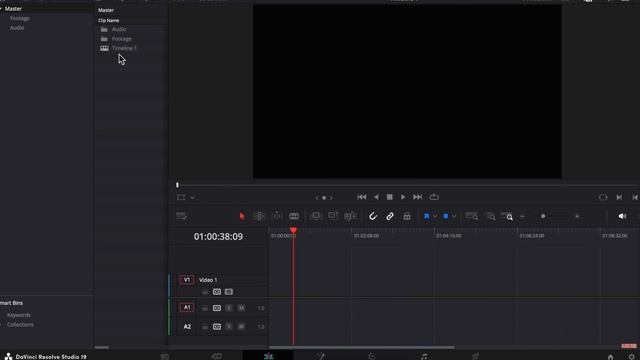Click the timeline timecode 01:00:38:09 field

[218, 237]
